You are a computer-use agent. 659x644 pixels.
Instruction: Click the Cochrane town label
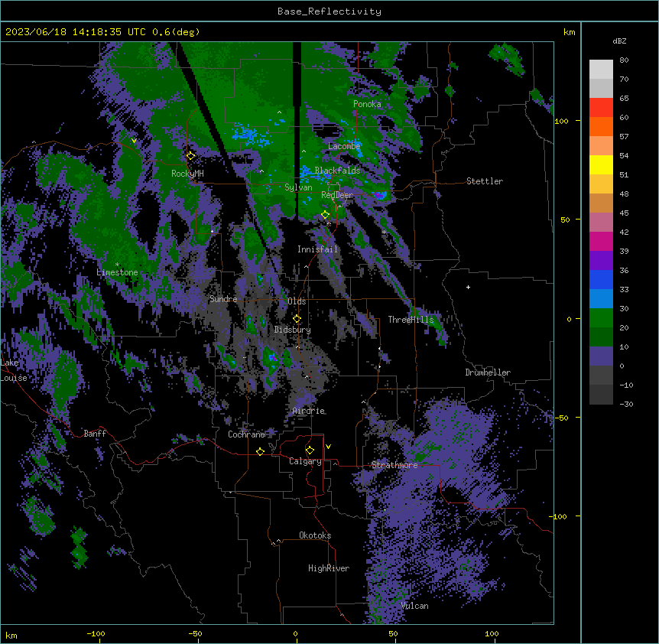pyautogui.click(x=246, y=434)
